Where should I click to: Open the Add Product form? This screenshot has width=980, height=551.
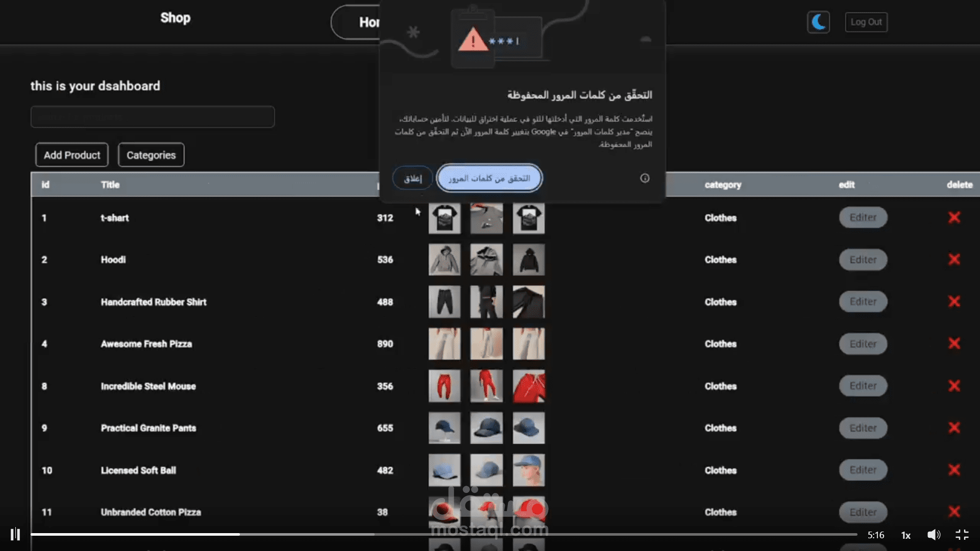pos(72,155)
